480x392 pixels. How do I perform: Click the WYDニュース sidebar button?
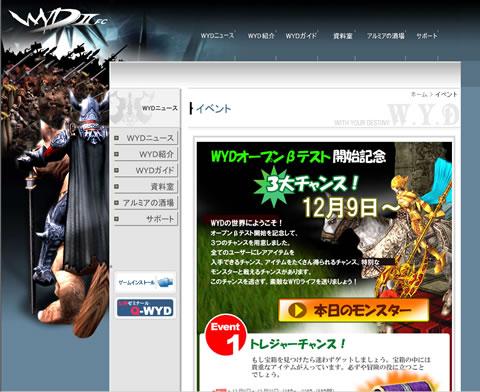point(146,138)
